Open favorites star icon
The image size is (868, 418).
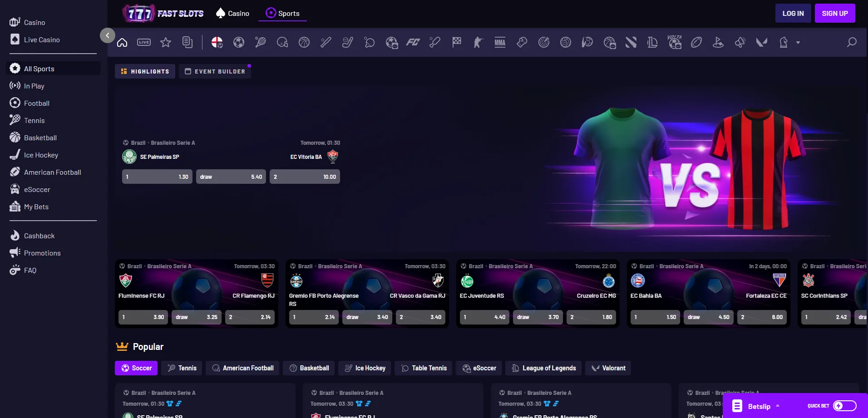166,43
